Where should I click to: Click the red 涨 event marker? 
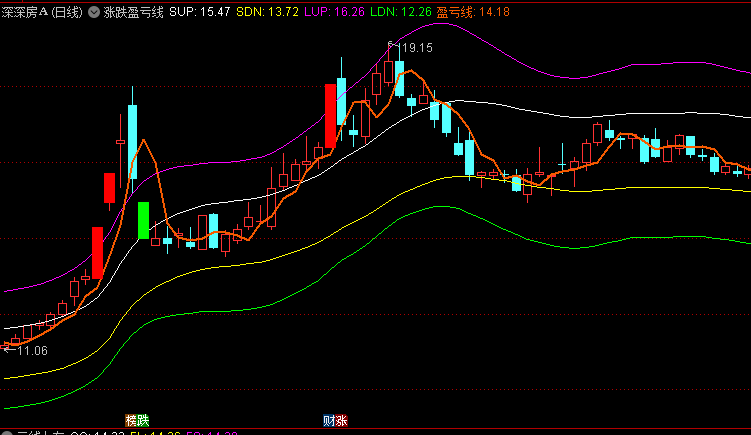point(341,421)
